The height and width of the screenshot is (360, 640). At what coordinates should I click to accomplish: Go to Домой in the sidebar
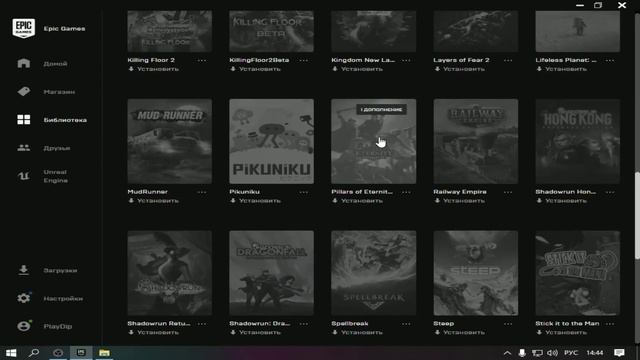pos(56,64)
